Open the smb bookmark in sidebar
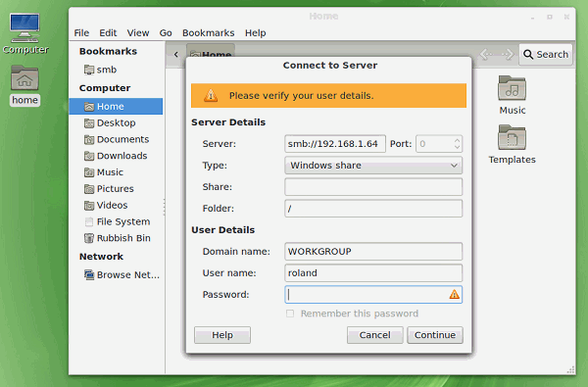The height and width of the screenshot is (387, 588). (x=101, y=70)
